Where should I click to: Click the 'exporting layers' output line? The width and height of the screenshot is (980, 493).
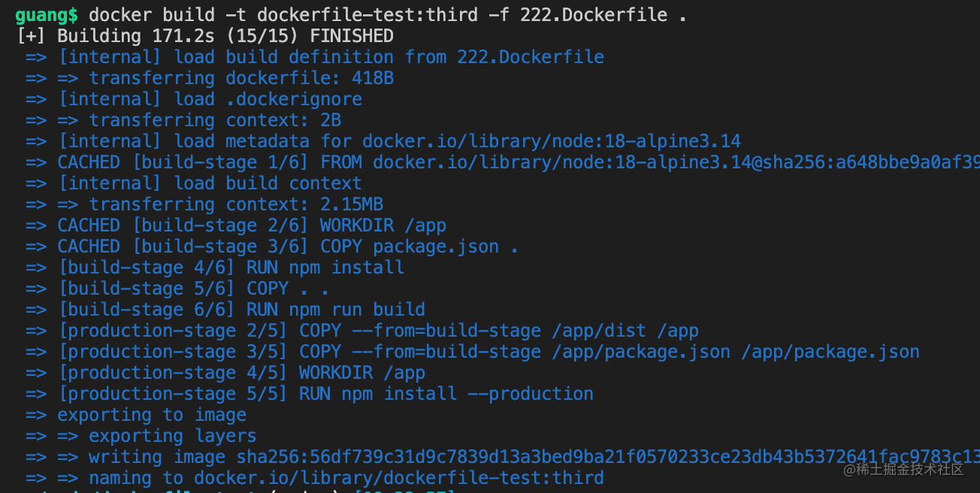(172, 436)
